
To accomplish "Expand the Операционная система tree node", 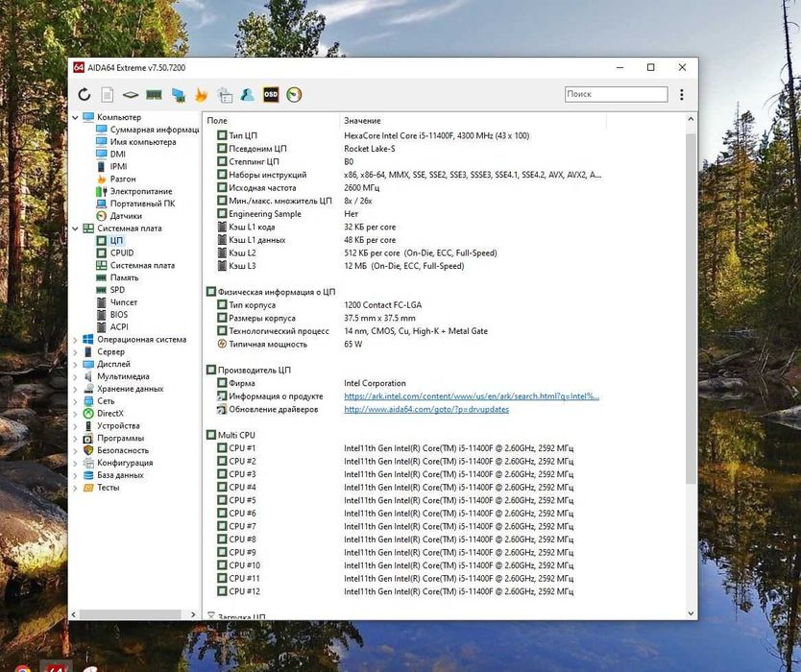I will tap(76, 340).
